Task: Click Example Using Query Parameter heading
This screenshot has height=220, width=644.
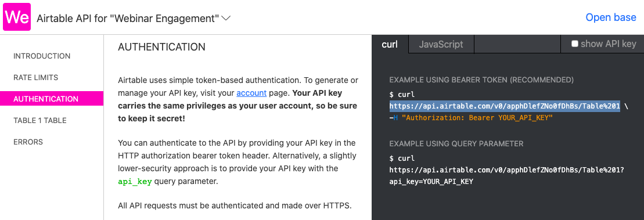Action: [x=456, y=143]
